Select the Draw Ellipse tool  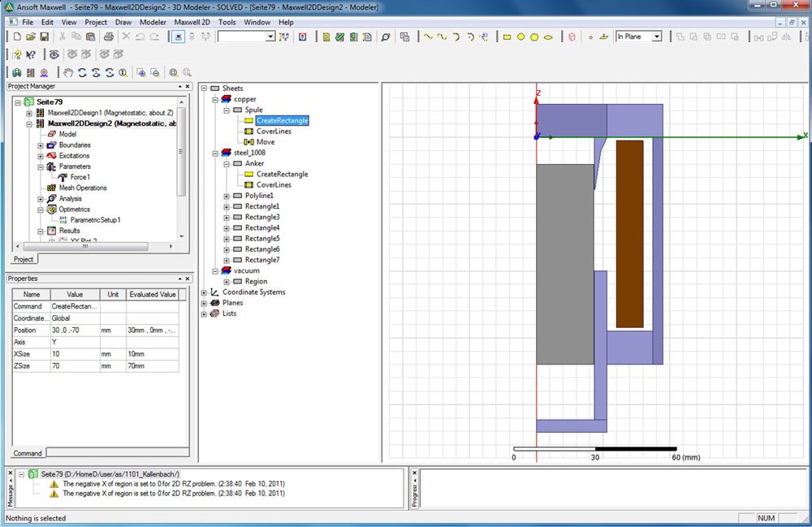[x=548, y=37]
